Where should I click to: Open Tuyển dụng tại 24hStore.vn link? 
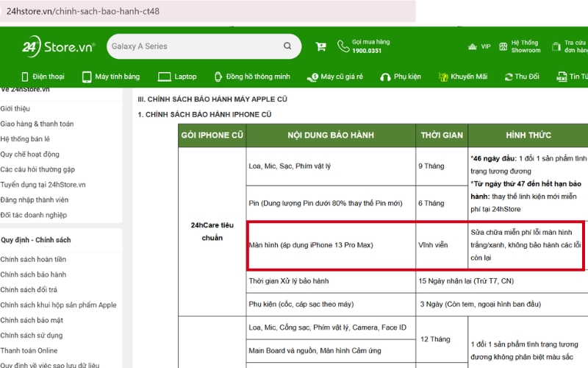tap(43, 185)
